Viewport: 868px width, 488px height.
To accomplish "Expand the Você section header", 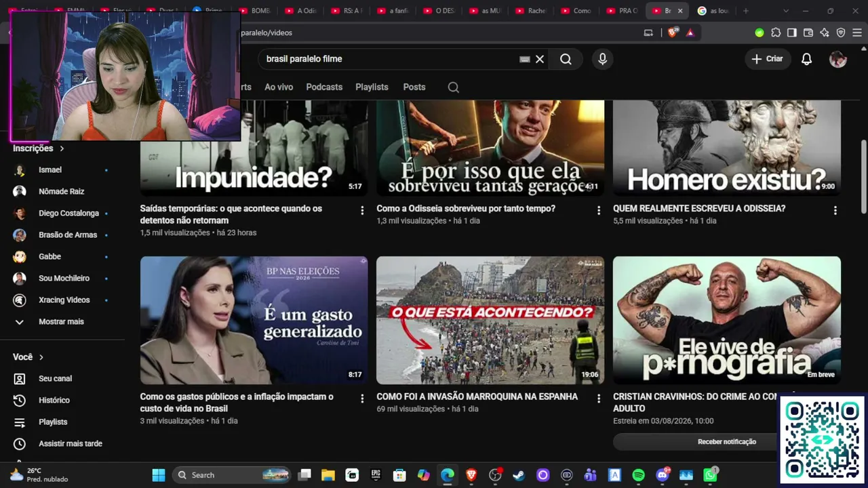I will tap(28, 357).
